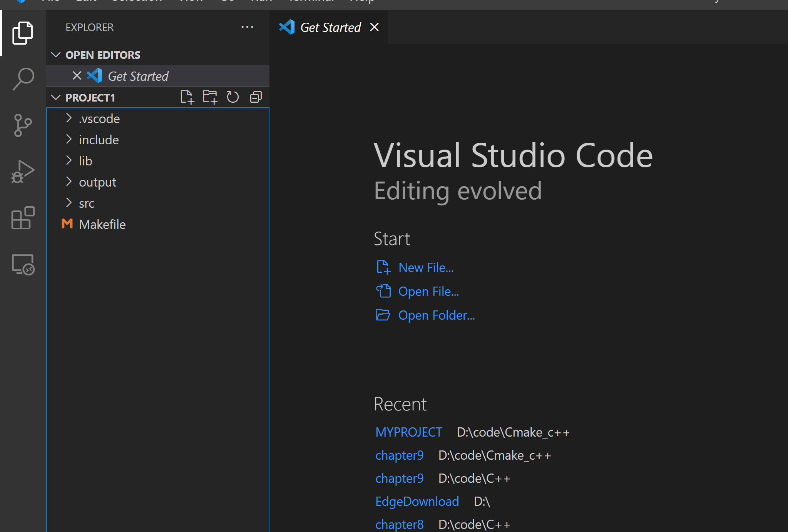Refresh the PROJECT1 explorer
788x532 pixels.
[233, 97]
